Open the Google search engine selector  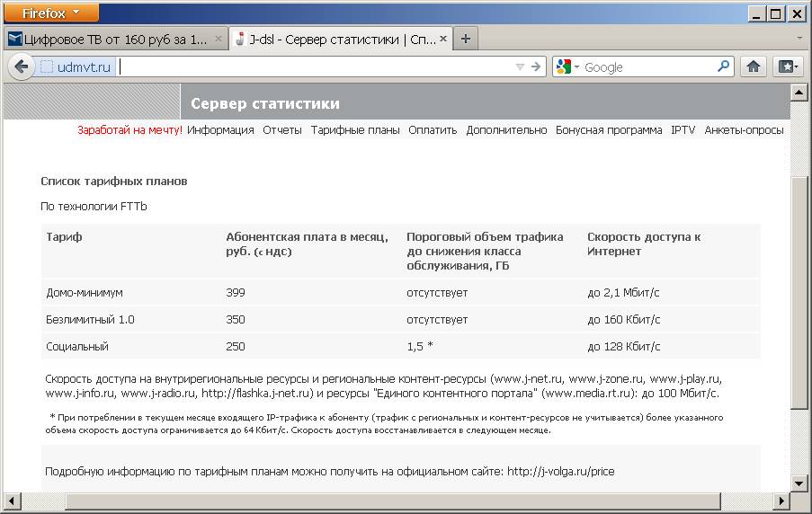tap(567, 66)
